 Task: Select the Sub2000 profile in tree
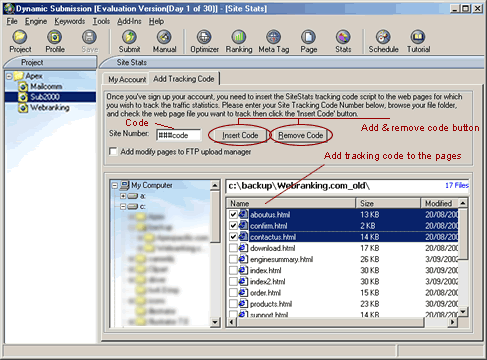(x=45, y=97)
